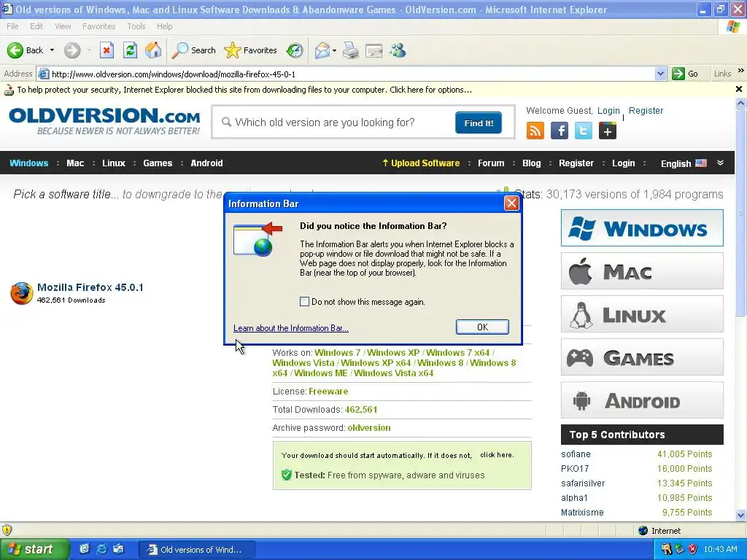Viewport: 747px width, 560px height.
Task: Expand the double-chevron next to English
Action: click(x=720, y=163)
